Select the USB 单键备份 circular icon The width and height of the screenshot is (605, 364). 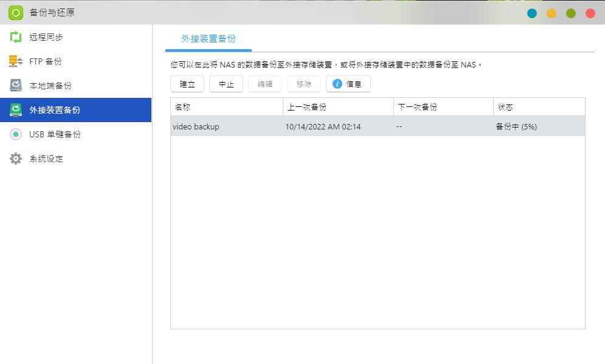click(15, 134)
